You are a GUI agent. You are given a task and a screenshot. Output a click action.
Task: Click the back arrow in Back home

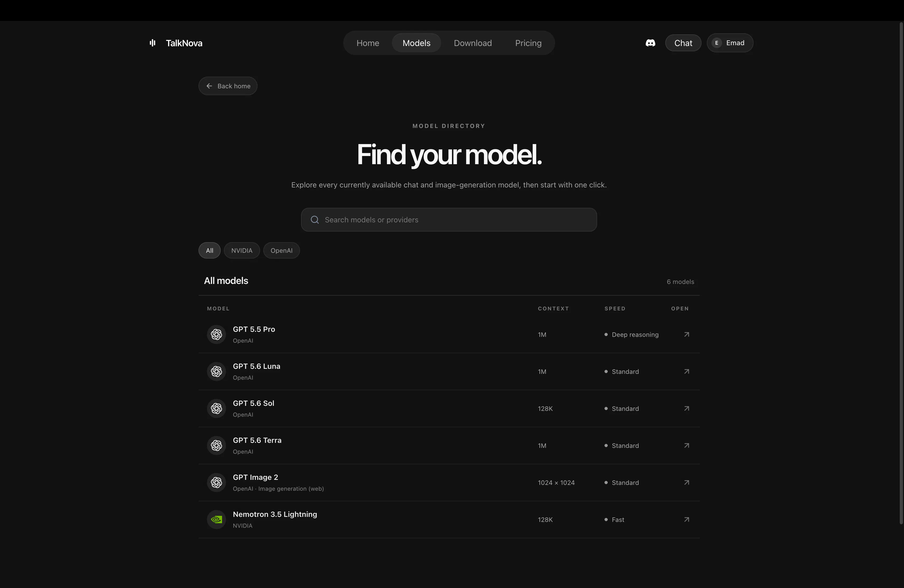209,86
